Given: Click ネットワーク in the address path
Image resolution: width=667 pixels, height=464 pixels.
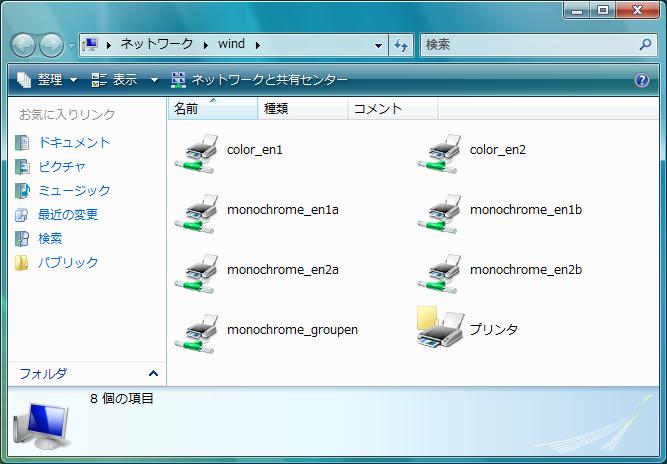Looking at the screenshot, I should click(157, 44).
